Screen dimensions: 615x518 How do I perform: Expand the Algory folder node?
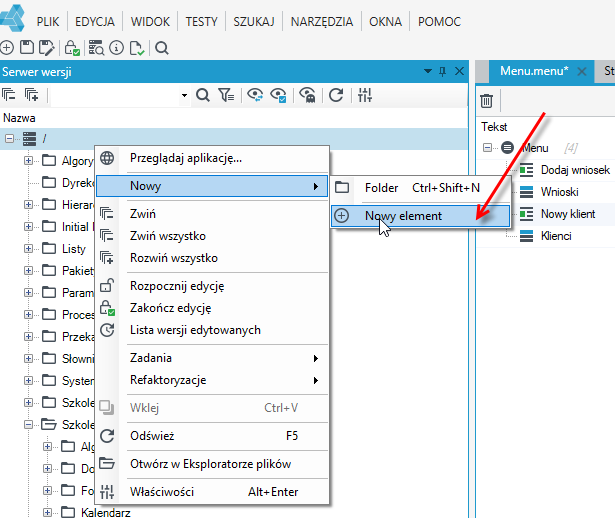28,160
